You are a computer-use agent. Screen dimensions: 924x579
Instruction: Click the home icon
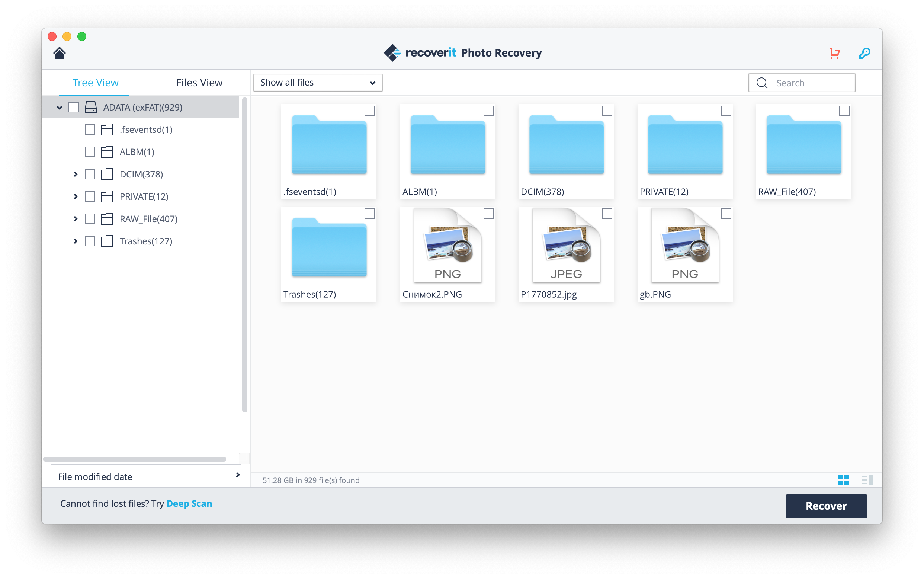pos(59,53)
